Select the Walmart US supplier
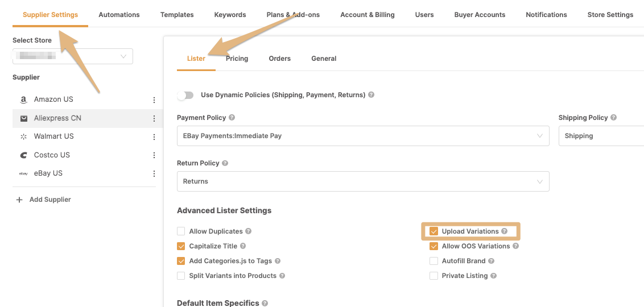 click(x=53, y=136)
